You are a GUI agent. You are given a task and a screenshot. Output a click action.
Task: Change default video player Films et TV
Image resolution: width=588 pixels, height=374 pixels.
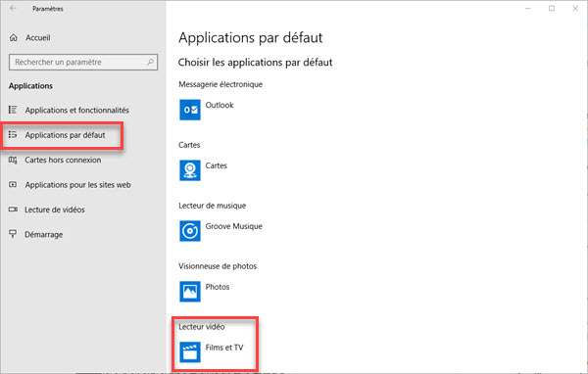(212, 351)
